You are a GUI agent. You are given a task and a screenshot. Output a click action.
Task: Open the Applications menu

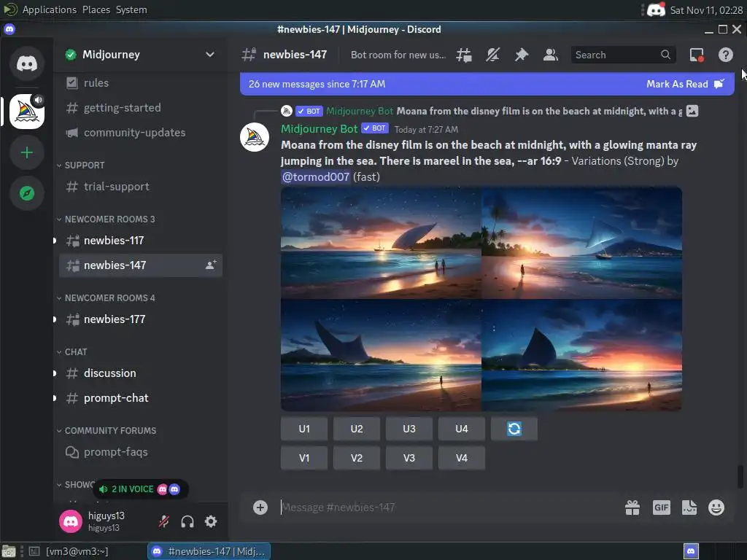tap(49, 9)
